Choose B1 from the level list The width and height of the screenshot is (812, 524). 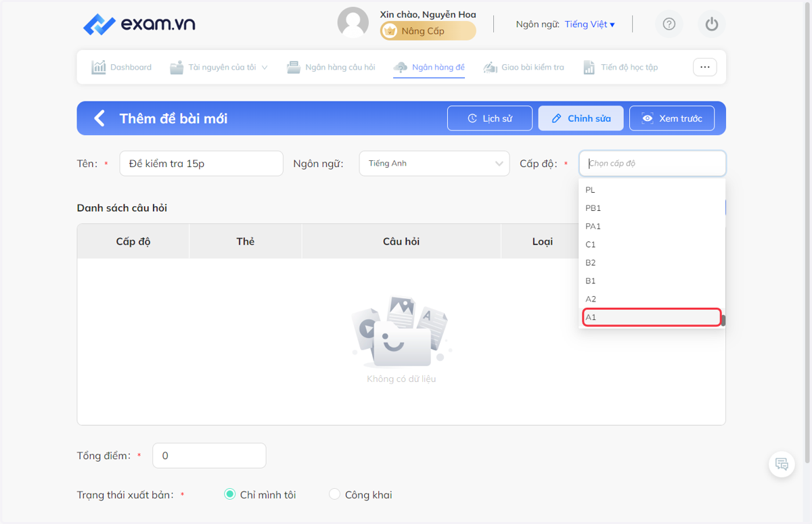[652, 281]
